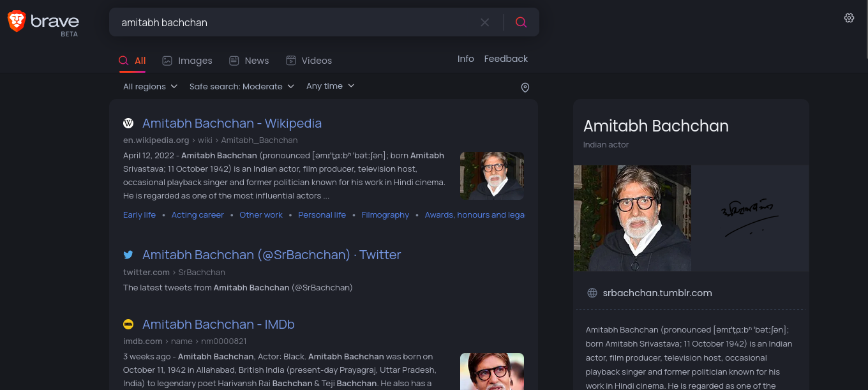Open the Acting career section link
Image resolution: width=868 pixels, height=390 pixels.
197,215
